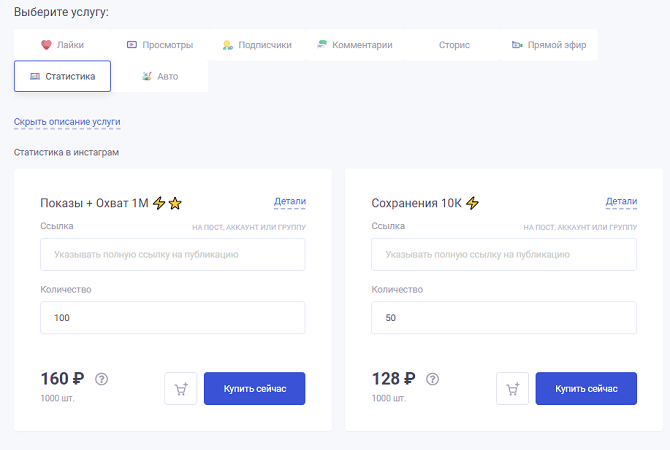The image size is (670, 450).
Task: Click help icon next to 128 ₽ price
Action: [432, 379]
